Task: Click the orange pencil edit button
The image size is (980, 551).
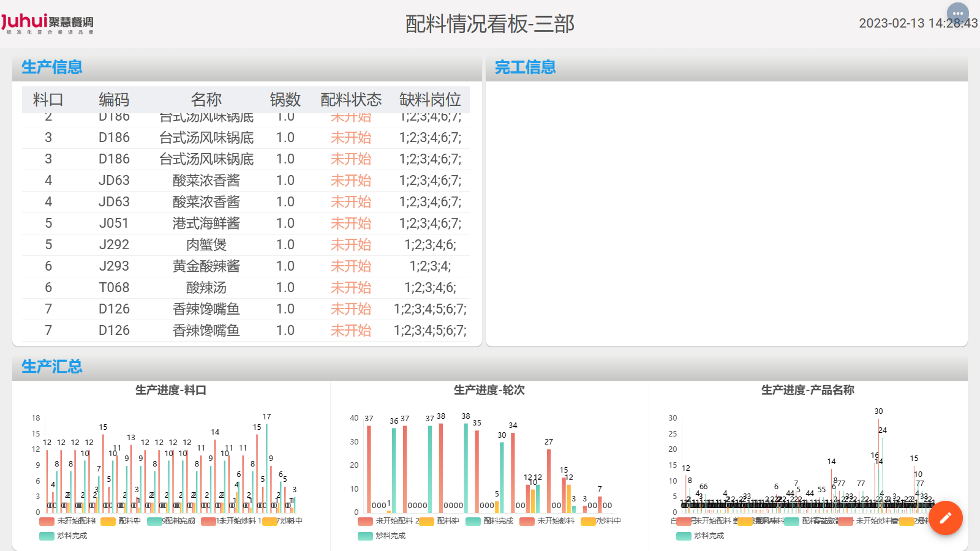Action: pos(945,518)
